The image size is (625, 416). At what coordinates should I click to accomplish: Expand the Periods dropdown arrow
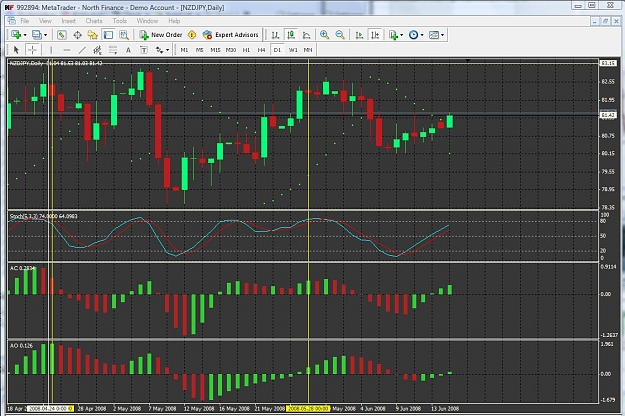(422, 35)
